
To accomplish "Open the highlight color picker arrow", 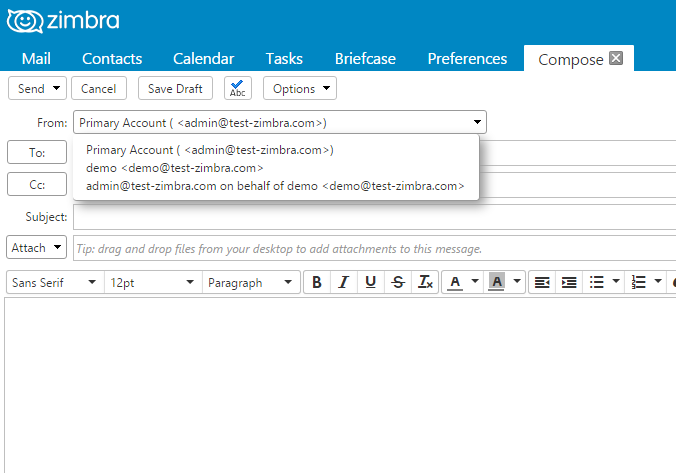I will click(517, 282).
